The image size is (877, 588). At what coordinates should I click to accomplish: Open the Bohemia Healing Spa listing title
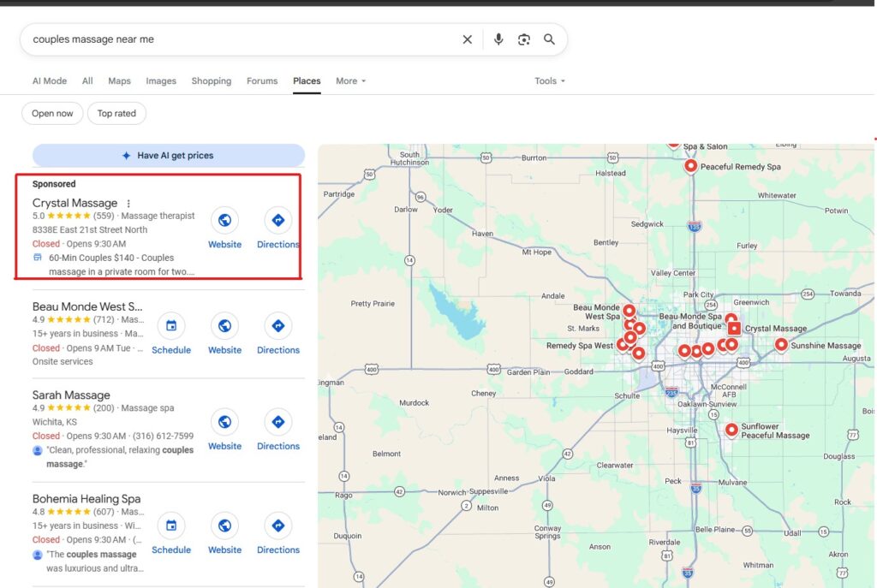pyautogui.click(x=87, y=499)
